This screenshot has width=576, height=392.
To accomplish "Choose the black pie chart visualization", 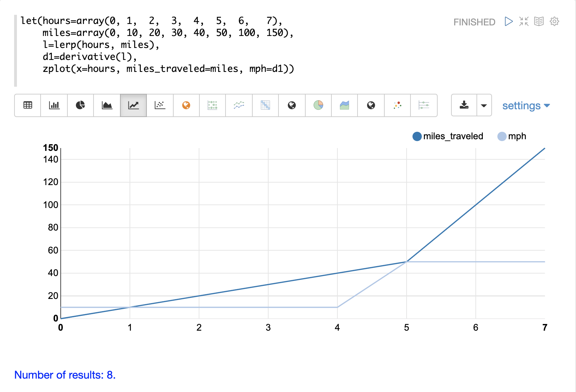I will [80, 105].
